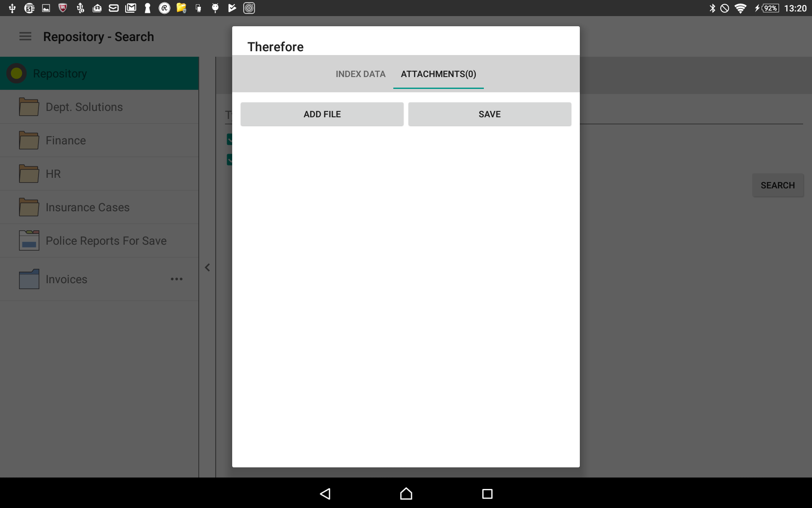812x508 pixels.
Task: Click the ADD FILE button
Action: tap(322, 114)
